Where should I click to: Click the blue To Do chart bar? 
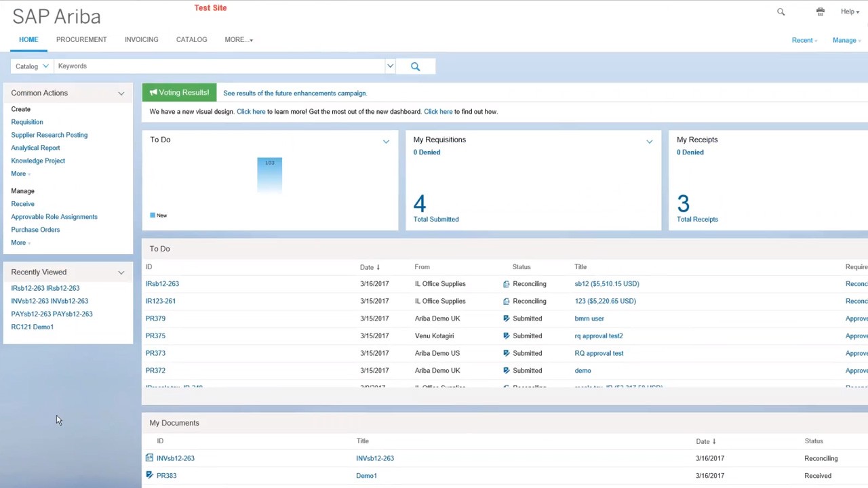click(269, 175)
